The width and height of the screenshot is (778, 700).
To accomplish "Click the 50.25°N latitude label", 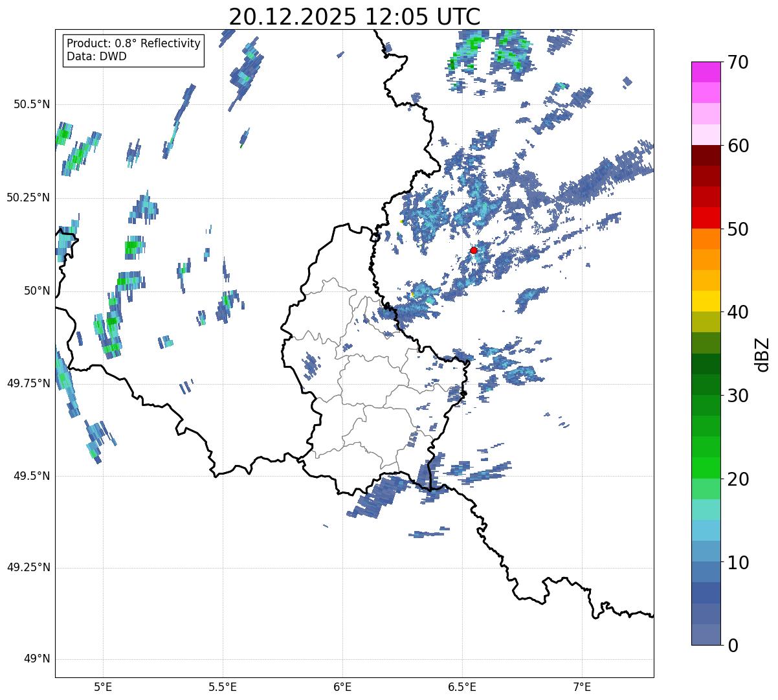I will coord(28,198).
